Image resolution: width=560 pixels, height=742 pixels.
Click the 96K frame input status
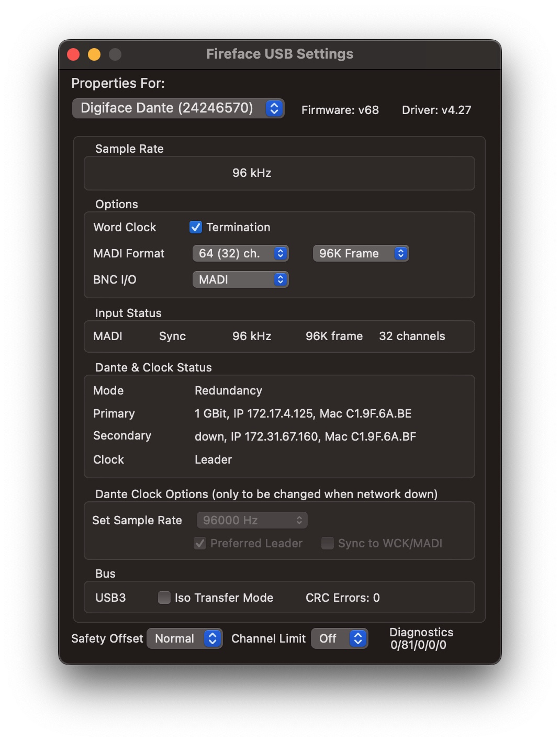click(334, 336)
